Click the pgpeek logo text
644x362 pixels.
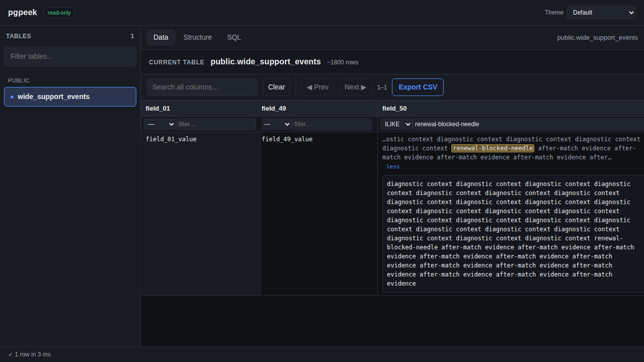pos(23,13)
